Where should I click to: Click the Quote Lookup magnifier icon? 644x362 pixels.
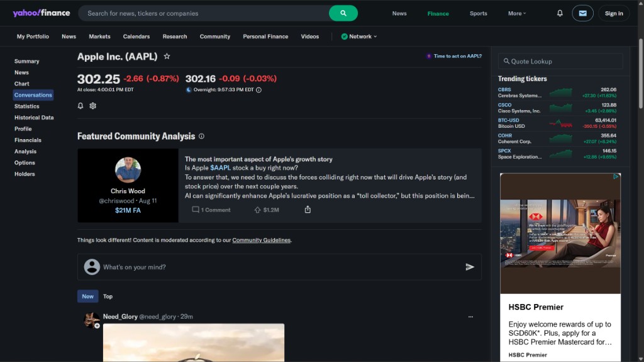[x=506, y=61]
